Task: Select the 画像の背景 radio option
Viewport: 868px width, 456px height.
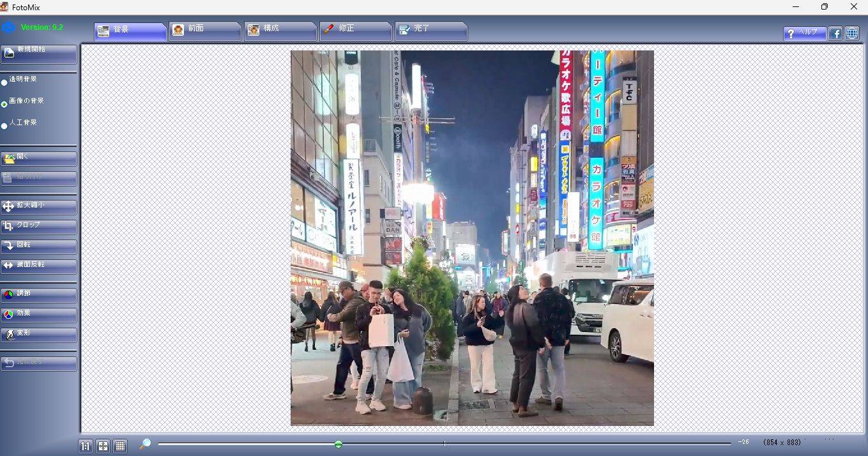Action: pos(4,104)
